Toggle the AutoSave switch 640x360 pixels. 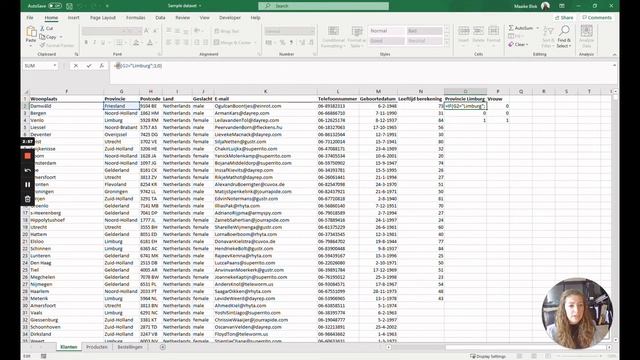55,6
